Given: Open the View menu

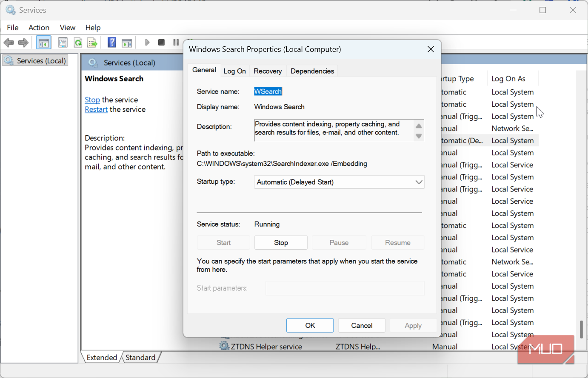Looking at the screenshot, I should 67,28.
